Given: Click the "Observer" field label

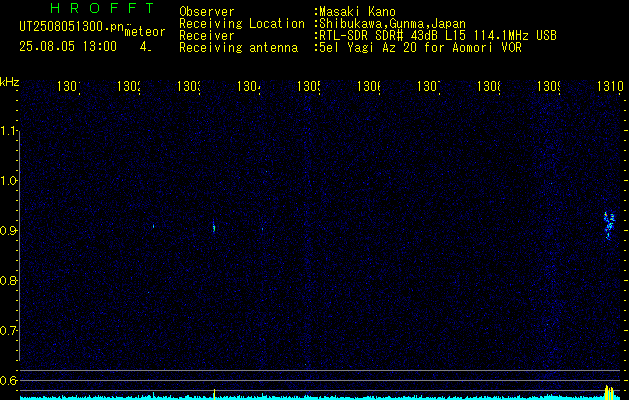Looking at the screenshot, I should coord(207,12).
